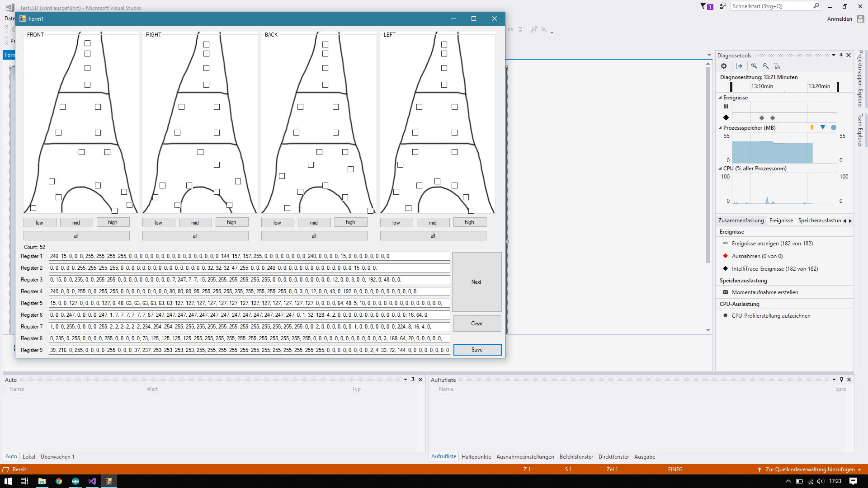The width and height of the screenshot is (868, 488).
Task: Open Diagnosetools window position dropdown
Action: (834, 55)
